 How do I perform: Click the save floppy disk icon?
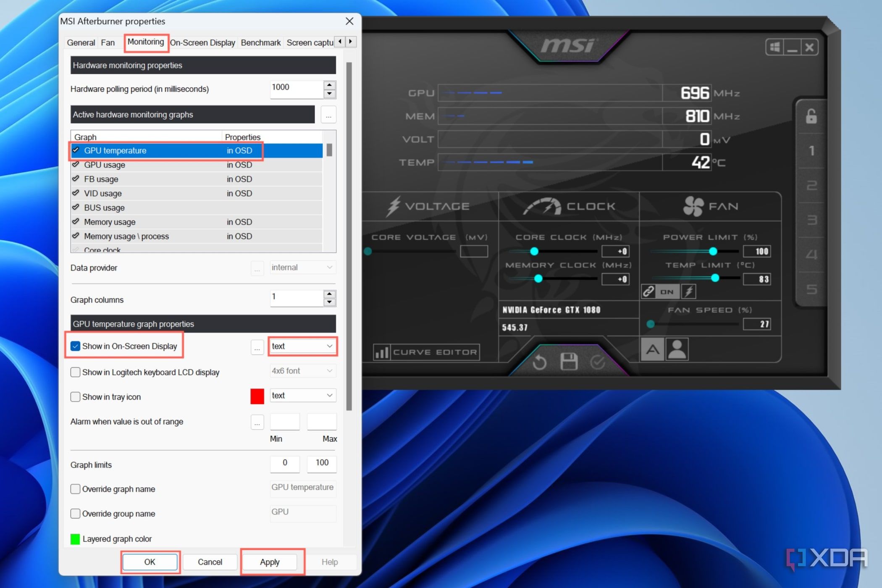(569, 362)
